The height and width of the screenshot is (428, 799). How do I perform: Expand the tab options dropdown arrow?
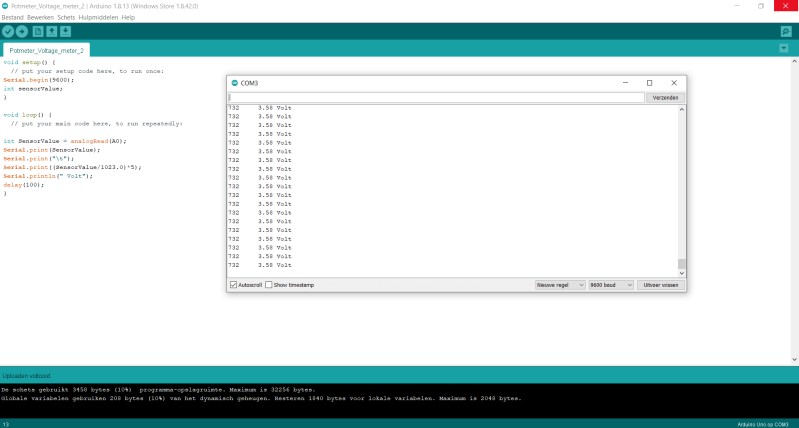coord(784,48)
